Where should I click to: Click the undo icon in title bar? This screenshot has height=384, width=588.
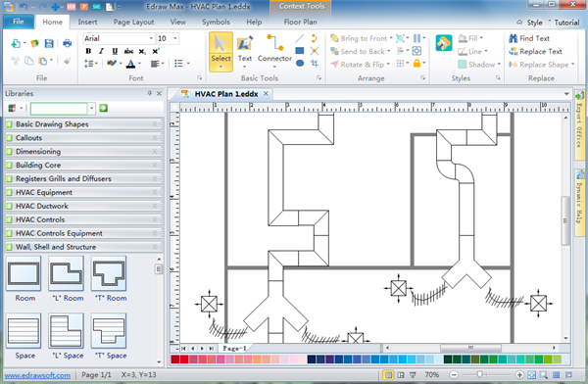coord(23,7)
